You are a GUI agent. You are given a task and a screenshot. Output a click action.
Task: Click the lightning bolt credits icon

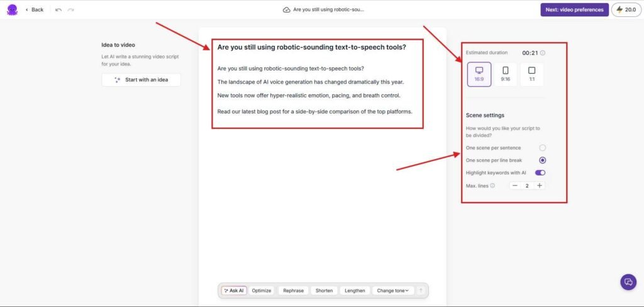coord(619,9)
